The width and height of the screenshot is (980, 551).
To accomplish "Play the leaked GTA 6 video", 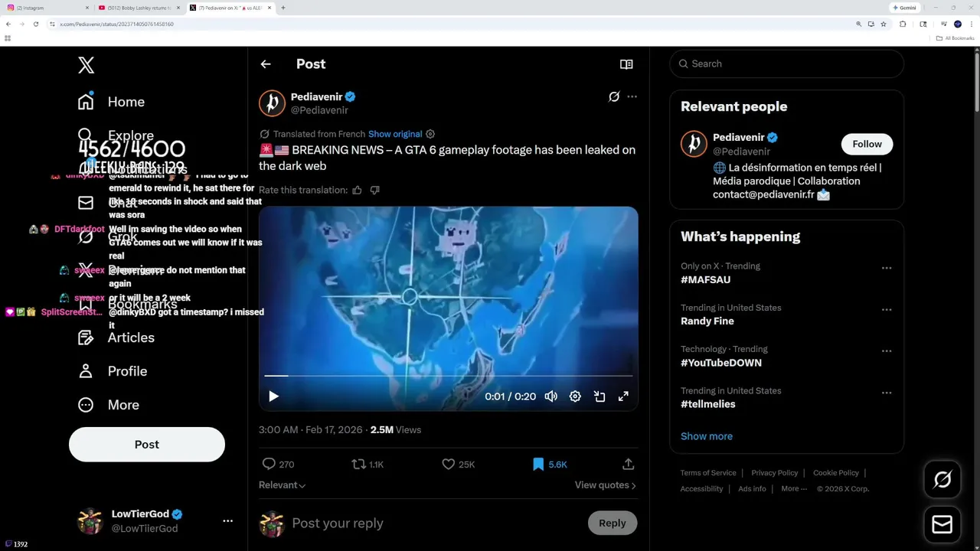I will (x=273, y=396).
